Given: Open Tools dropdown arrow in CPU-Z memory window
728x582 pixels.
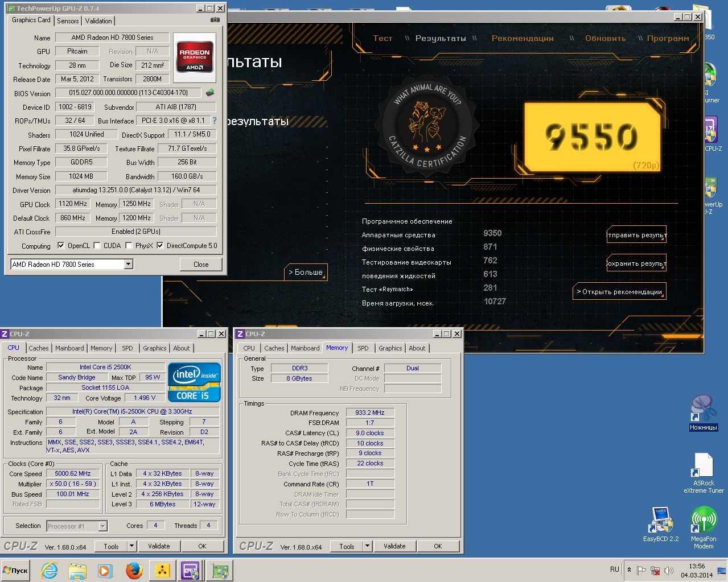Looking at the screenshot, I should coord(367,546).
